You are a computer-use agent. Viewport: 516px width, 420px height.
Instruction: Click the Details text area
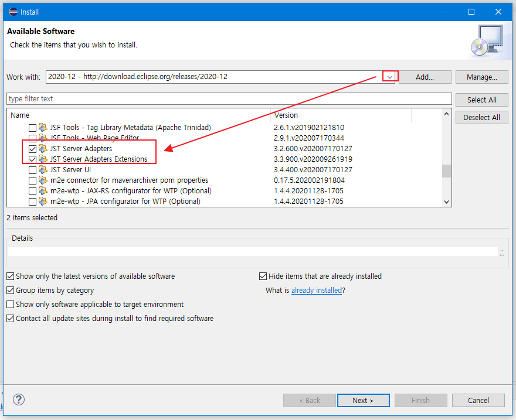pos(253,252)
